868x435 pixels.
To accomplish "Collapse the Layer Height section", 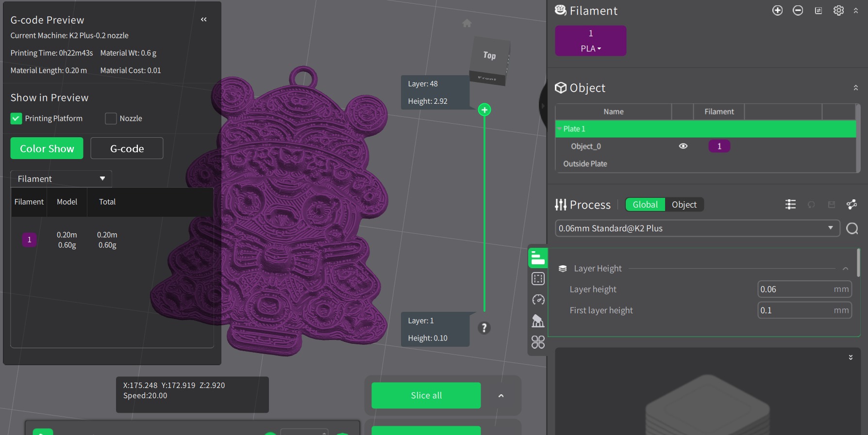I will click(845, 269).
